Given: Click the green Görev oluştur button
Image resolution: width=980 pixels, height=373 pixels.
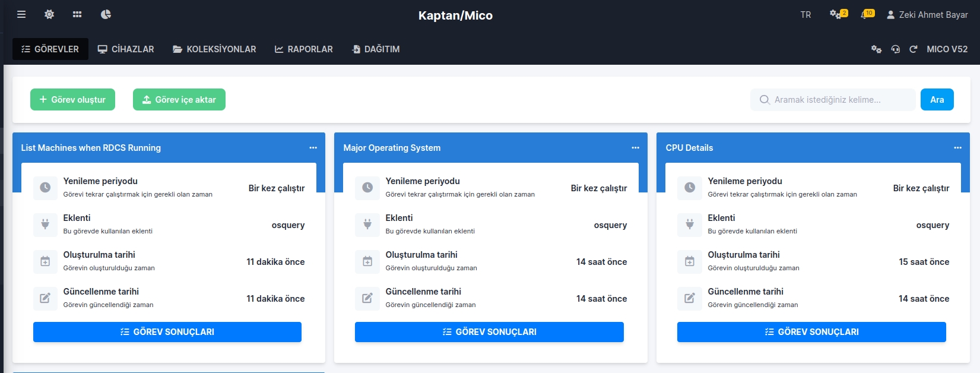Looking at the screenshot, I should click(x=72, y=100).
